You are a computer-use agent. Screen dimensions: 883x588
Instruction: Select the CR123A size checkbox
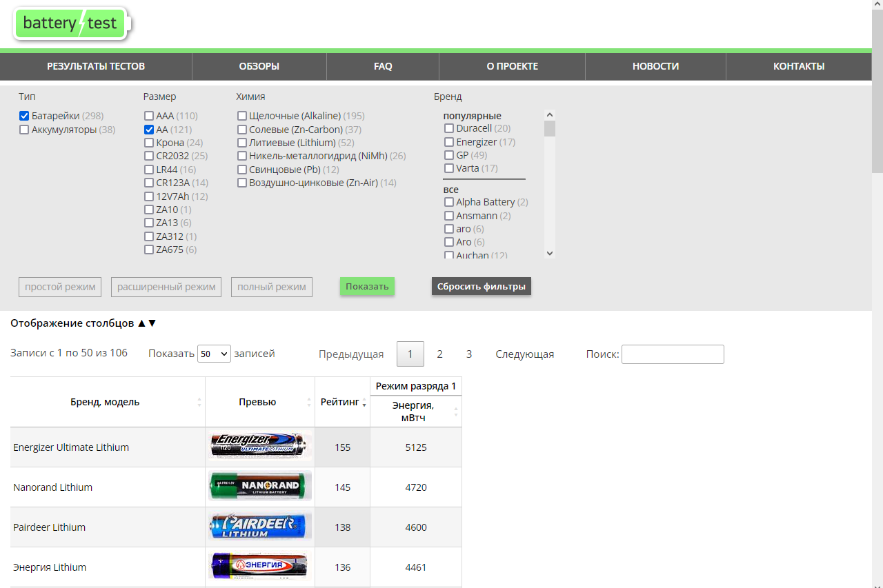149,183
